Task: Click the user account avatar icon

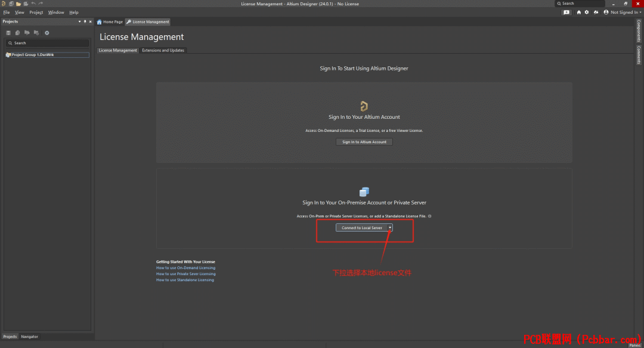Action: [x=606, y=13]
